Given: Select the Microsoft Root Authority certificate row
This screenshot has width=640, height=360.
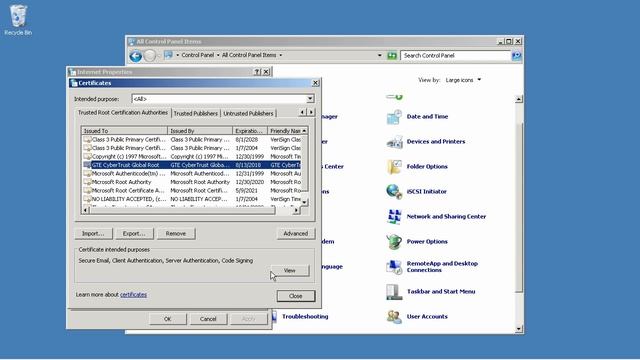Looking at the screenshot, I should click(192, 182).
